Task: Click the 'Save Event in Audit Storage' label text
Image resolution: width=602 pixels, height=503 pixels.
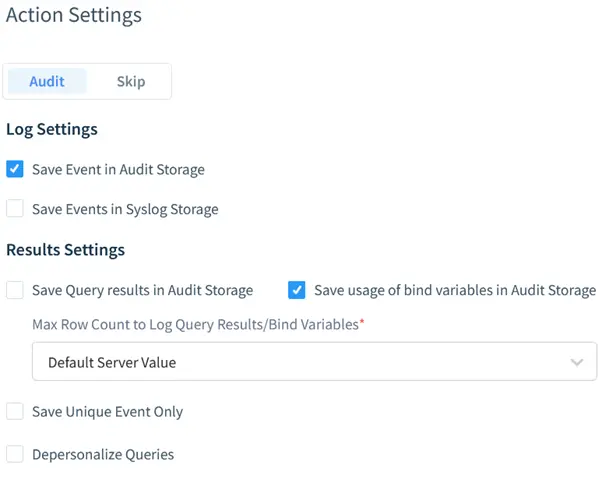Action: tap(118, 170)
